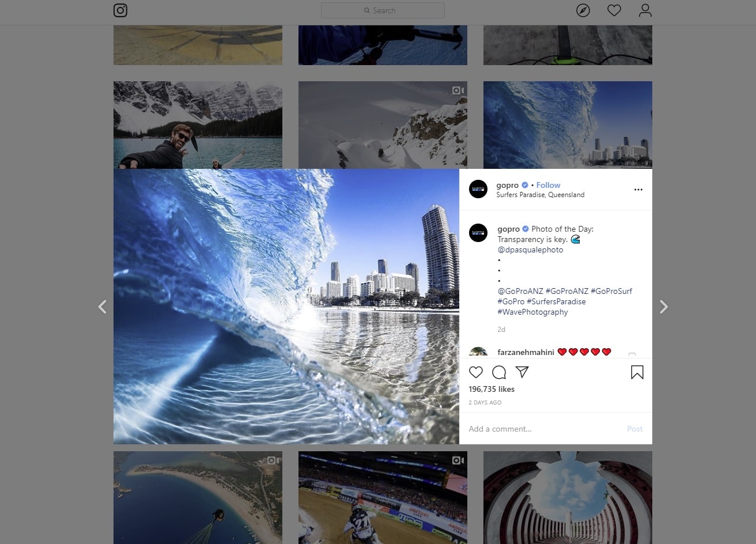
Task: Open the Explore compass icon
Action: (583, 10)
